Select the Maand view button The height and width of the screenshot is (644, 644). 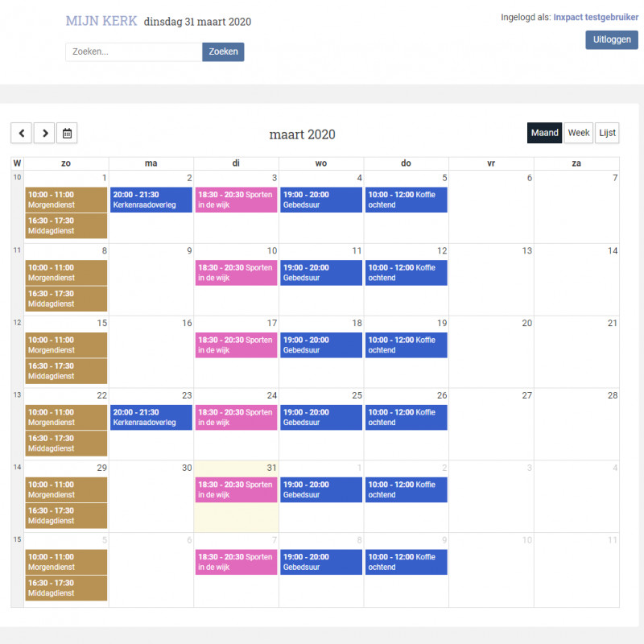[x=544, y=133]
